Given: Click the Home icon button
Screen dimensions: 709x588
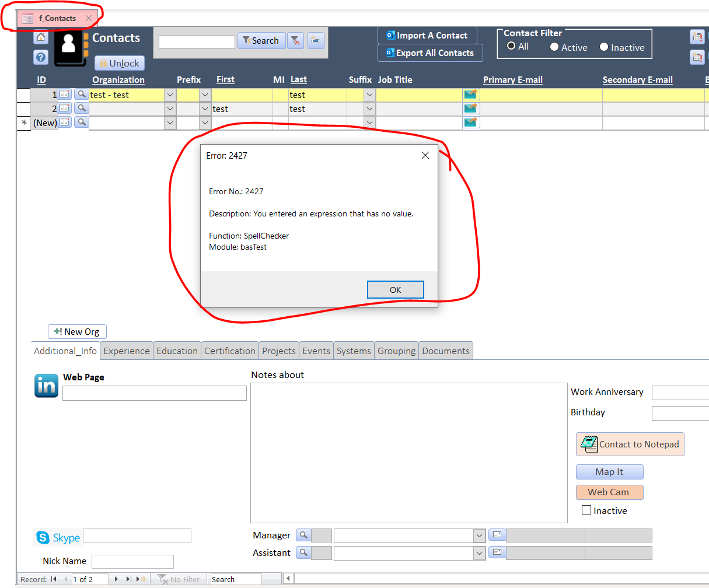Looking at the screenshot, I should tap(41, 38).
